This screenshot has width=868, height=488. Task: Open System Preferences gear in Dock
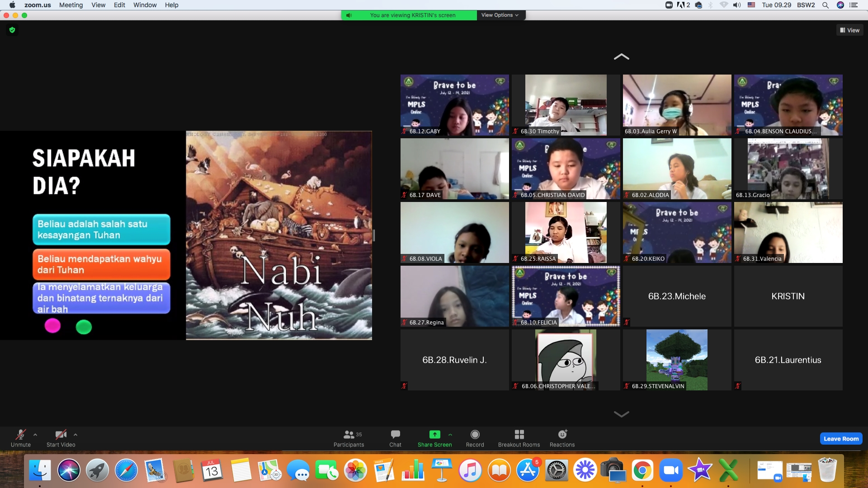point(557,471)
